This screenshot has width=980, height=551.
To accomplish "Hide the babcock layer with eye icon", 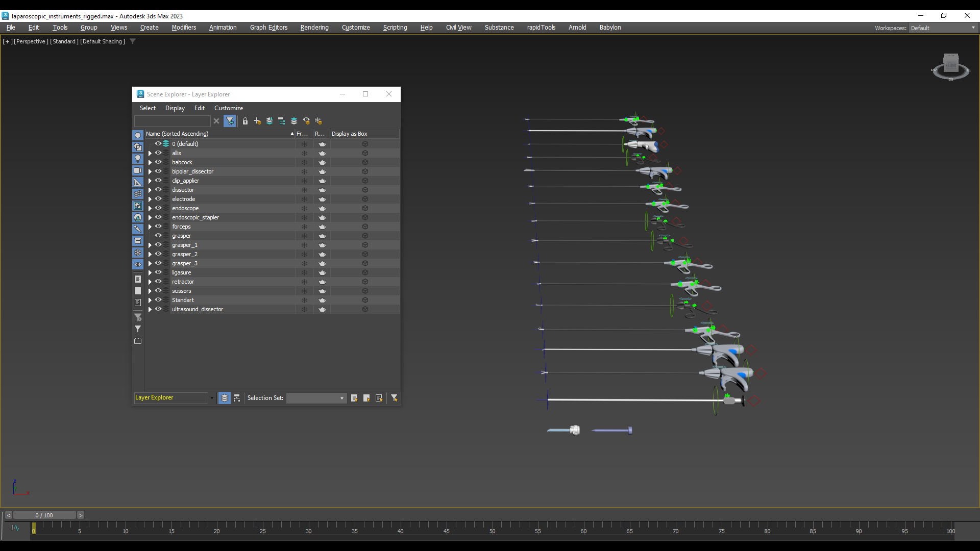I will coord(158,162).
